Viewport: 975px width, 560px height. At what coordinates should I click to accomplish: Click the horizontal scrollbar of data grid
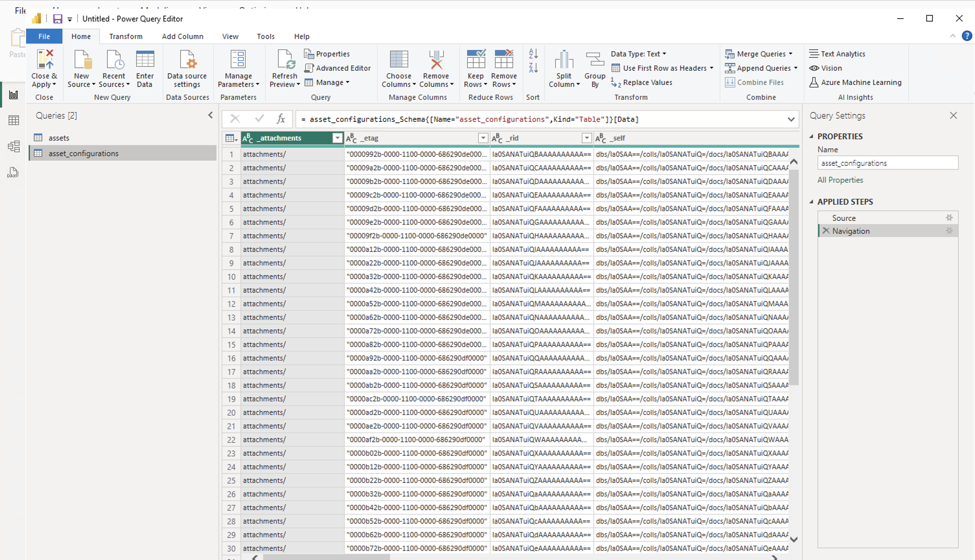326,557
